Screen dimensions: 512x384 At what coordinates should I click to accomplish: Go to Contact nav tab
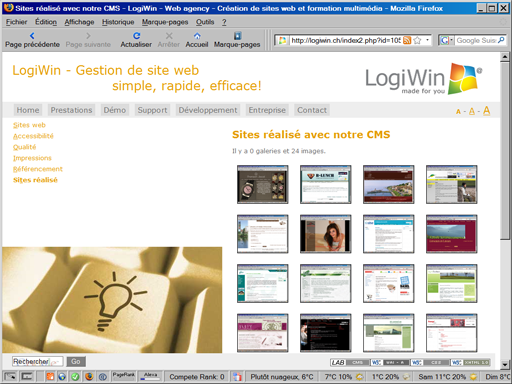point(312,110)
